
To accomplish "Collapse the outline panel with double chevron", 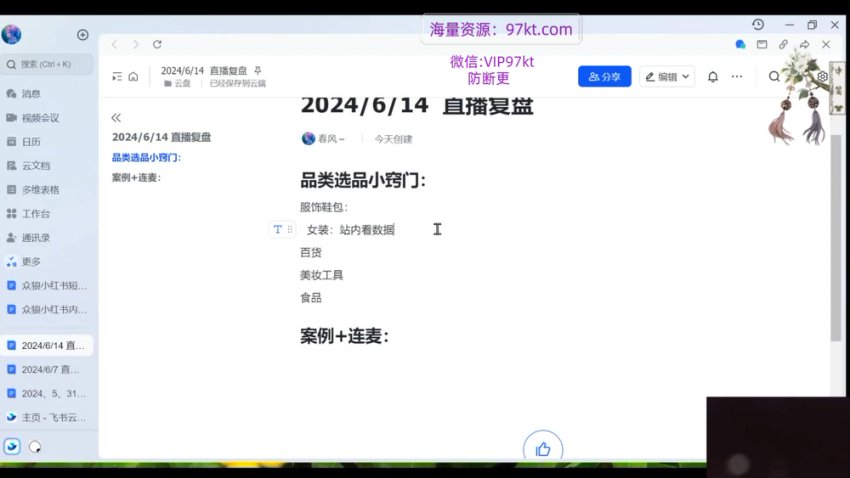I will click(116, 117).
